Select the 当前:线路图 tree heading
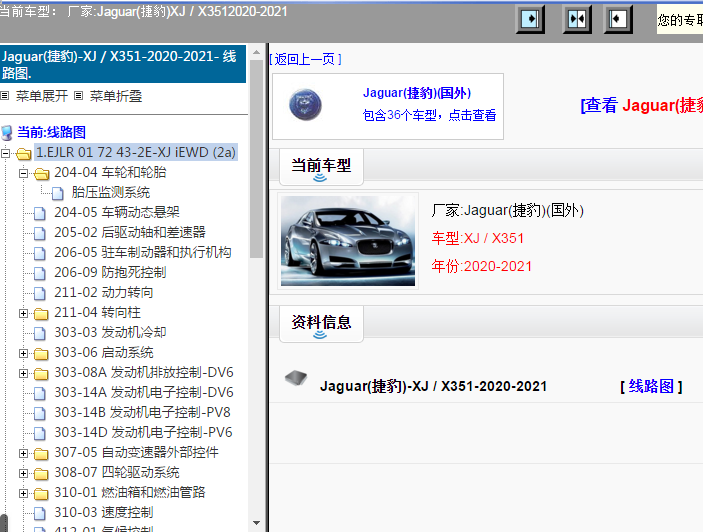 [51, 133]
